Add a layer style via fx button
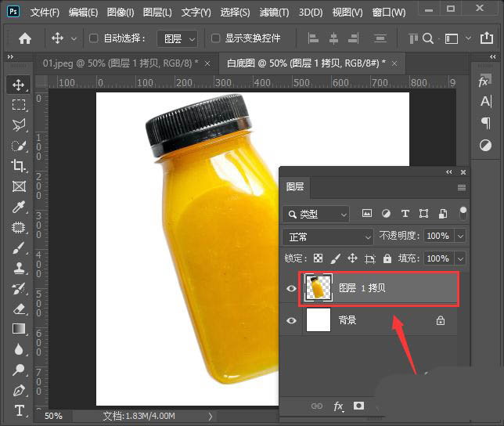This screenshot has width=504, height=426. pos(338,406)
